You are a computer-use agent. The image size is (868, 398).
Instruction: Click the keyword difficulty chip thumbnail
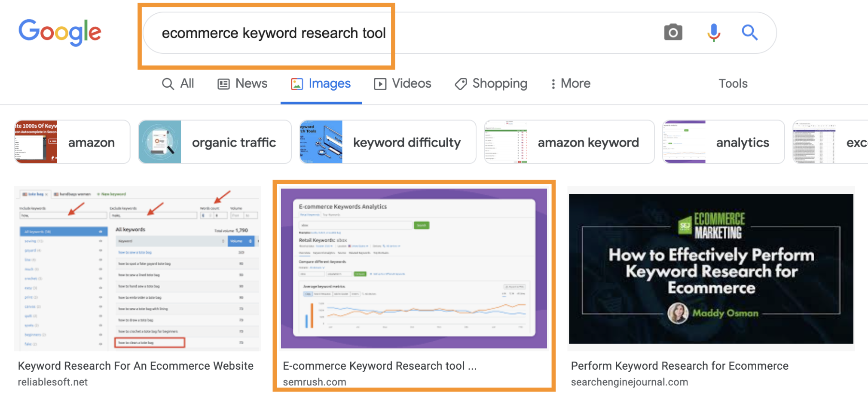321,142
